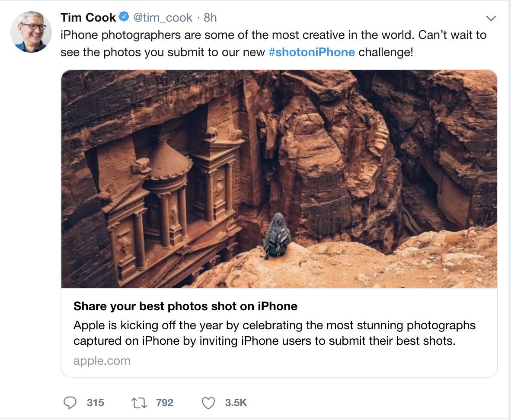Click the blue verified badge
This screenshot has width=511, height=420.
tap(124, 17)
